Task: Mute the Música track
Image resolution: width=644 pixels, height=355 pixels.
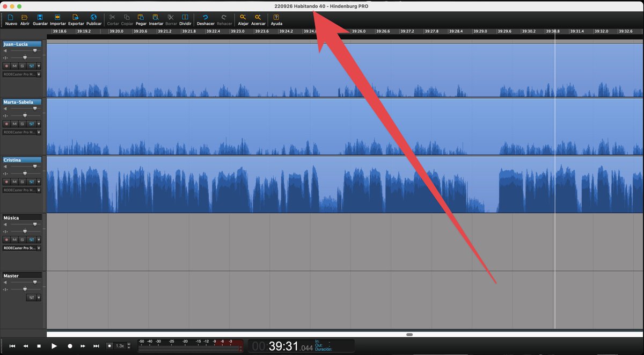Action: pos(14,240)
